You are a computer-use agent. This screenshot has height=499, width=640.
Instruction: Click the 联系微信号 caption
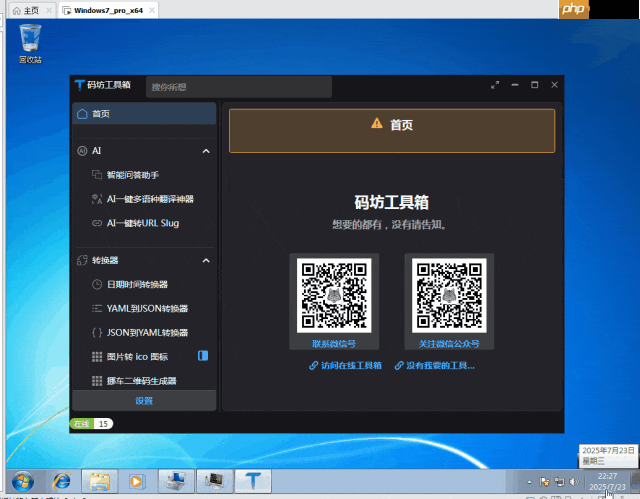coord(334,344)
